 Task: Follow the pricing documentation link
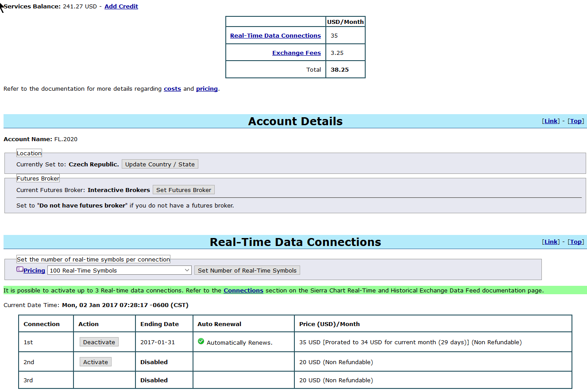coord(207,89)
